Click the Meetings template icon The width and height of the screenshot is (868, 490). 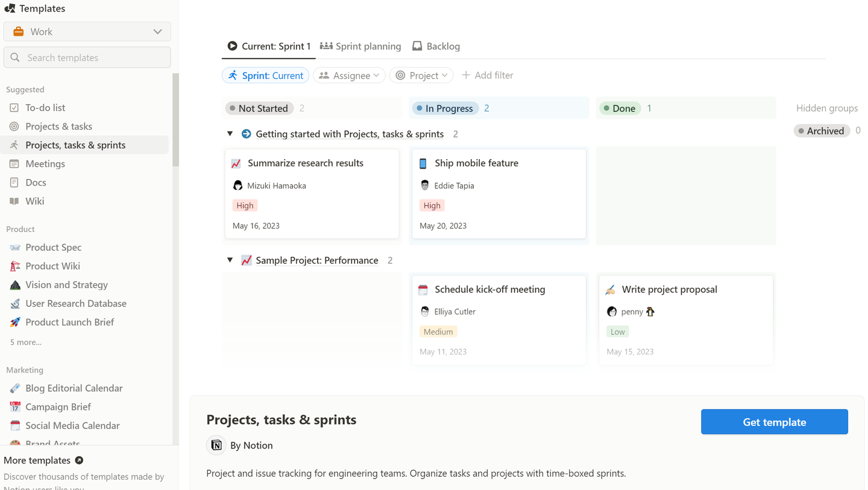(14, 164)
